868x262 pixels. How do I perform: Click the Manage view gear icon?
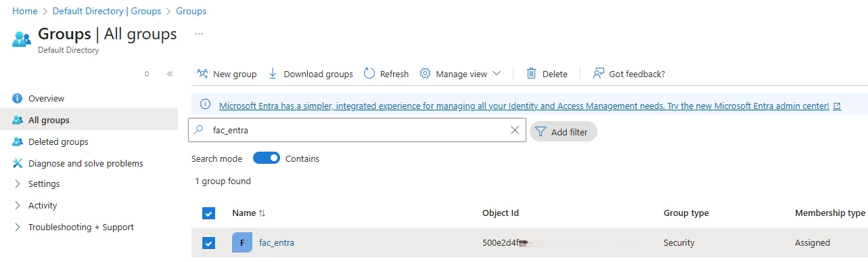click(x=425, y=73)
